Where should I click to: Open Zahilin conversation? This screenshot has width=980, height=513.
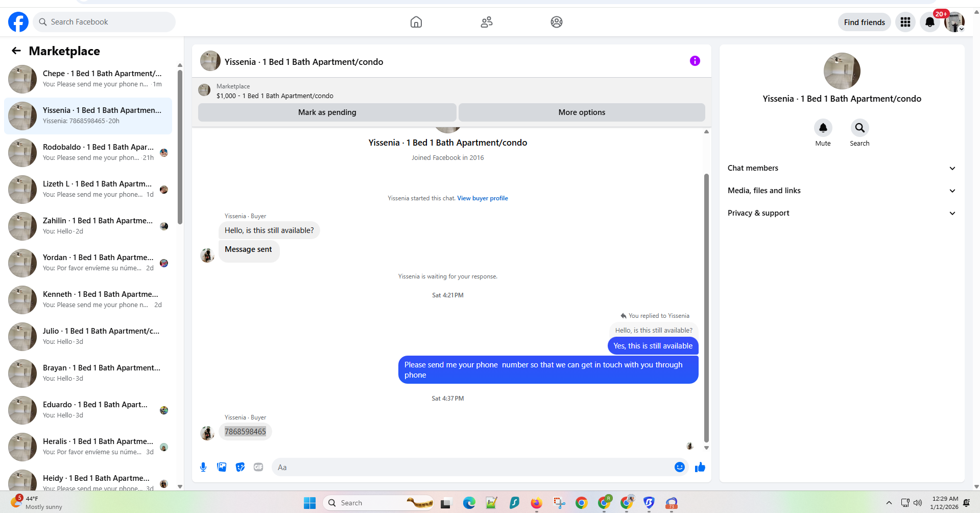click(88, 226)
